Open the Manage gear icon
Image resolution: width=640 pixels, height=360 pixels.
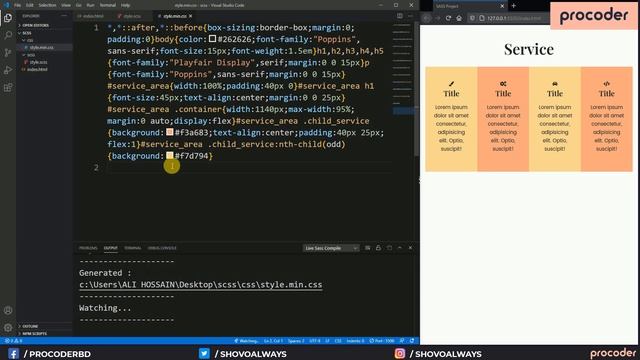coord(8,327)
